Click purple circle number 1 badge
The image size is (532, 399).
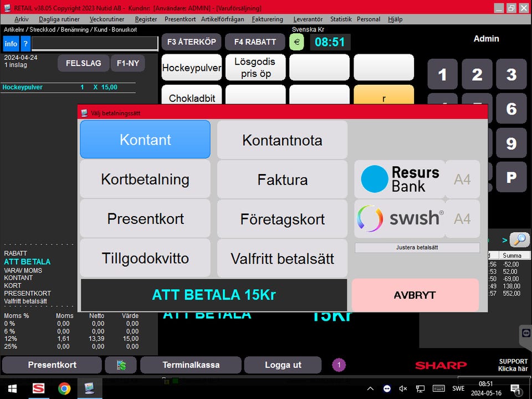point(339,365)
